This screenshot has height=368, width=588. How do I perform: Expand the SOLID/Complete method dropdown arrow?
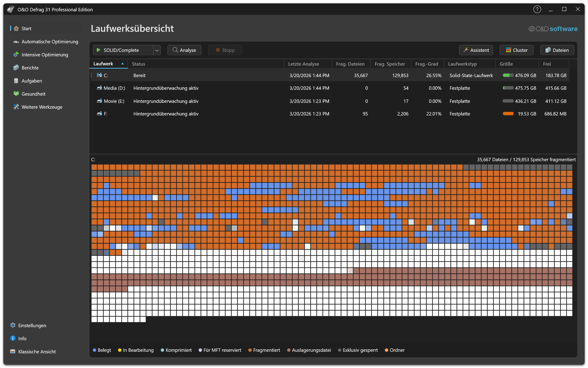pos(157,50)
